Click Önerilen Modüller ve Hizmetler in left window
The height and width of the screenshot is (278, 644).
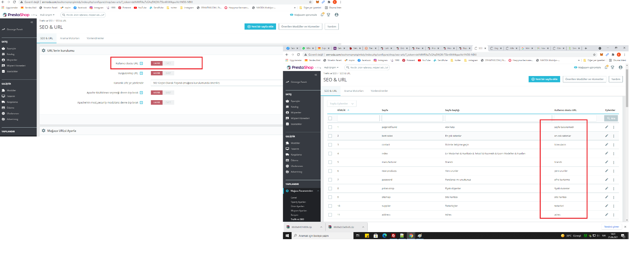point(300,26)
